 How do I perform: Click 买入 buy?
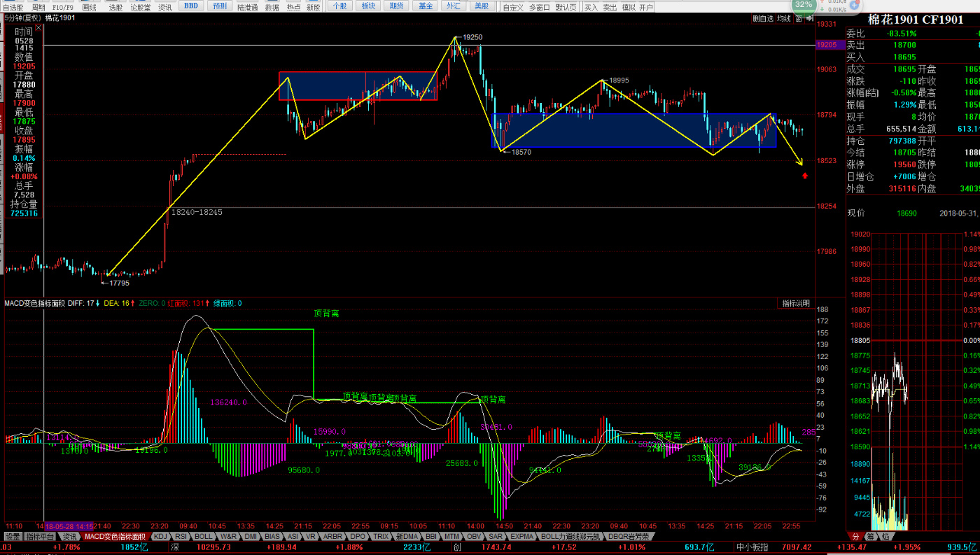[592, 7]
